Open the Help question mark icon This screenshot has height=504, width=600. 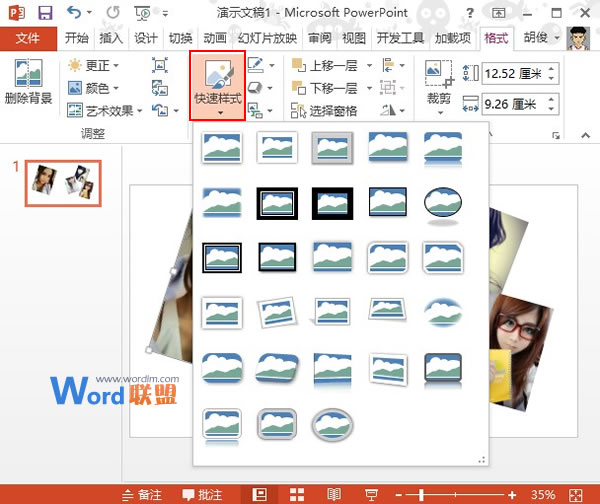(x=470, y=13)
